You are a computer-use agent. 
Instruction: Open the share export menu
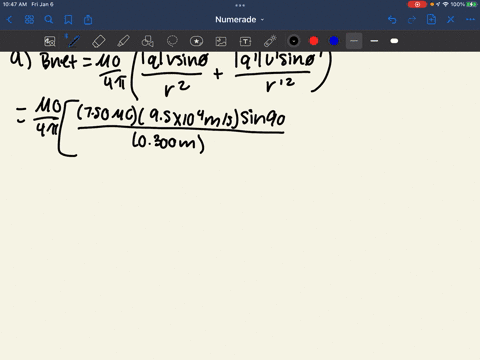[88, 20]
